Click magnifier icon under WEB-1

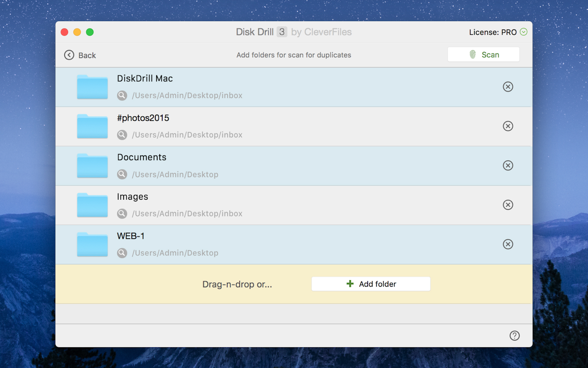click(x=122, y=253)
